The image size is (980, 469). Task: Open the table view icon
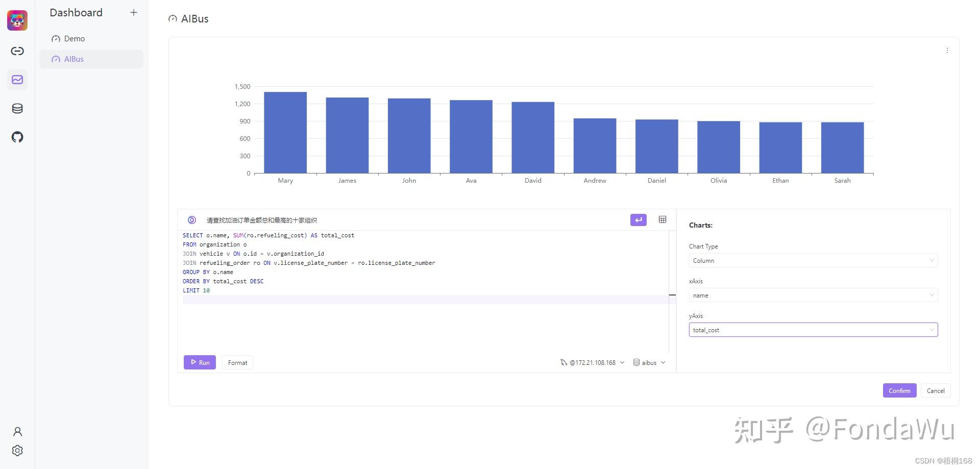click(663, 219)
